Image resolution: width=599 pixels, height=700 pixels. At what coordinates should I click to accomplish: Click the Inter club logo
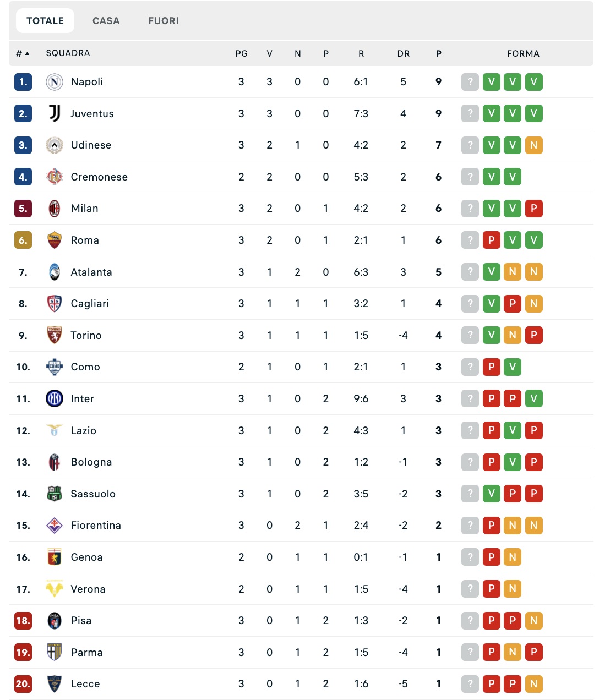(x=55, y=398)
